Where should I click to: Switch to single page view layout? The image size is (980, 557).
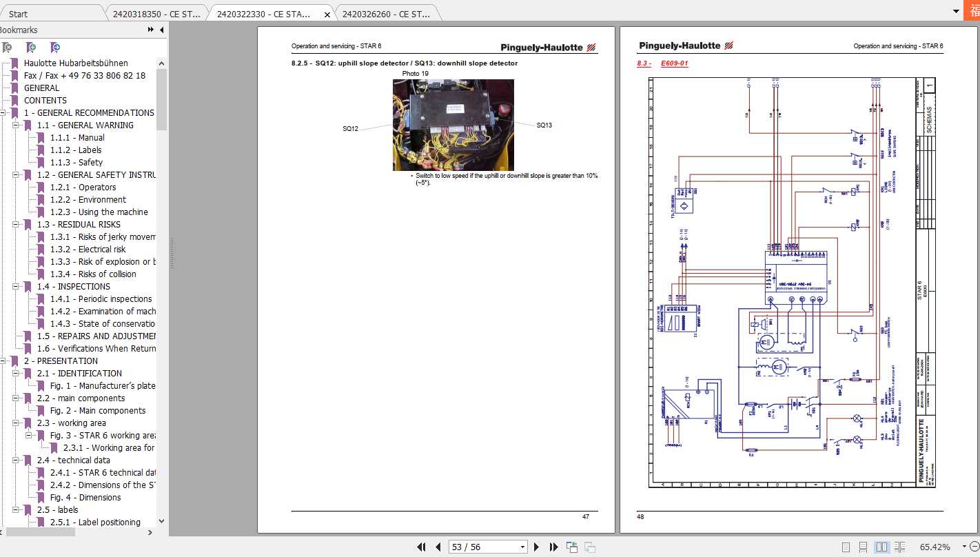(846, 547)
